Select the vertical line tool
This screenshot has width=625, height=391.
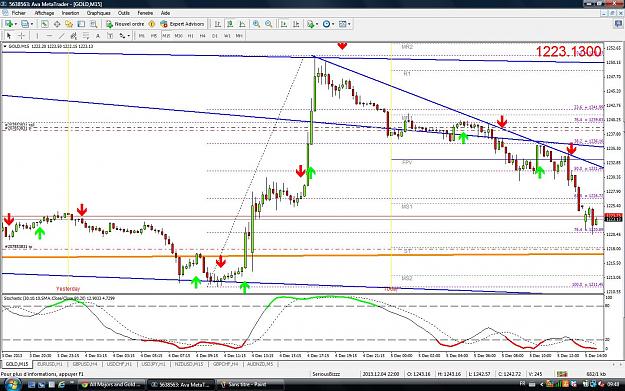coord(37,36)
